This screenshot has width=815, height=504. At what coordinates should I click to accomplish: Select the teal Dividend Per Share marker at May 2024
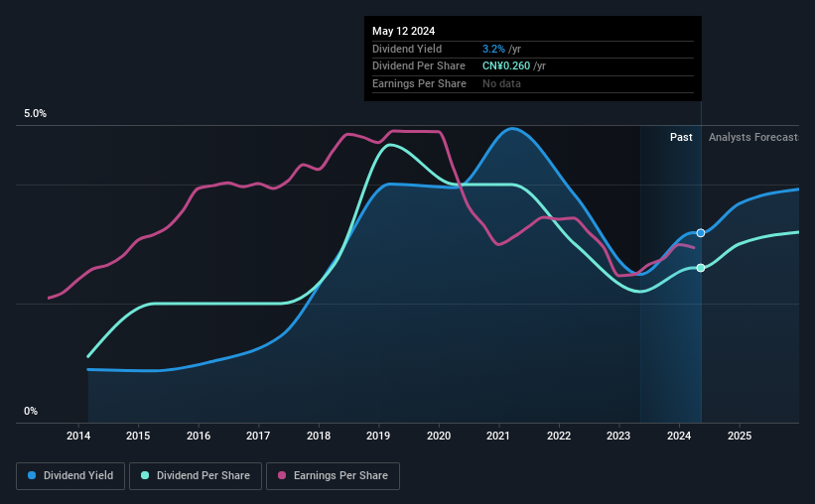tap(701, 268)
